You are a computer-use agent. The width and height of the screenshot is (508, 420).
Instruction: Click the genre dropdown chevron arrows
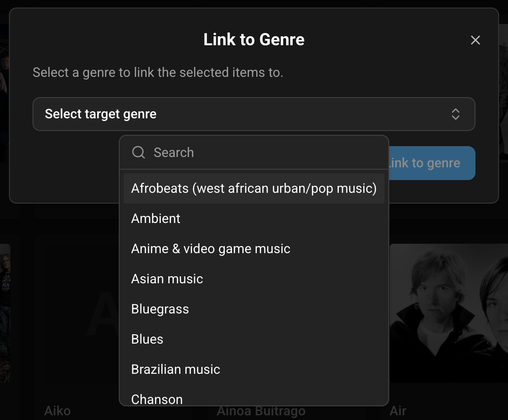pos(455,114)
